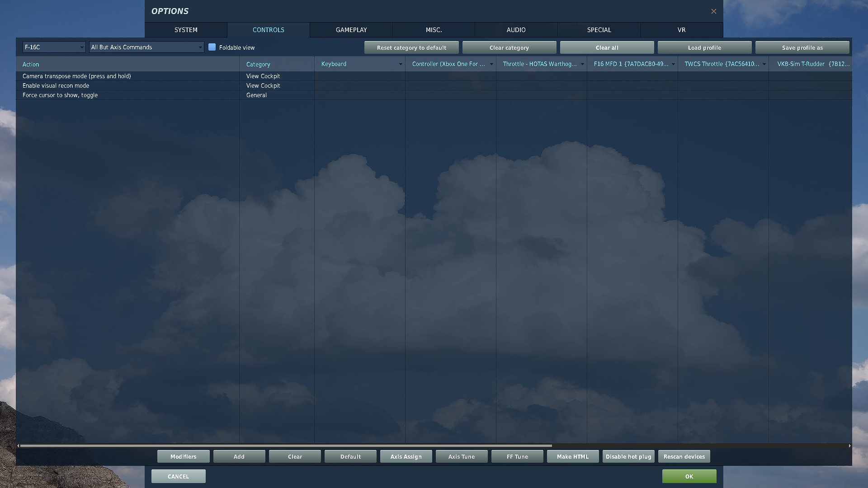Viewport: 868px width, 488px height.
Task: Click the scrollbar left arrow
Action: (18, 446)
